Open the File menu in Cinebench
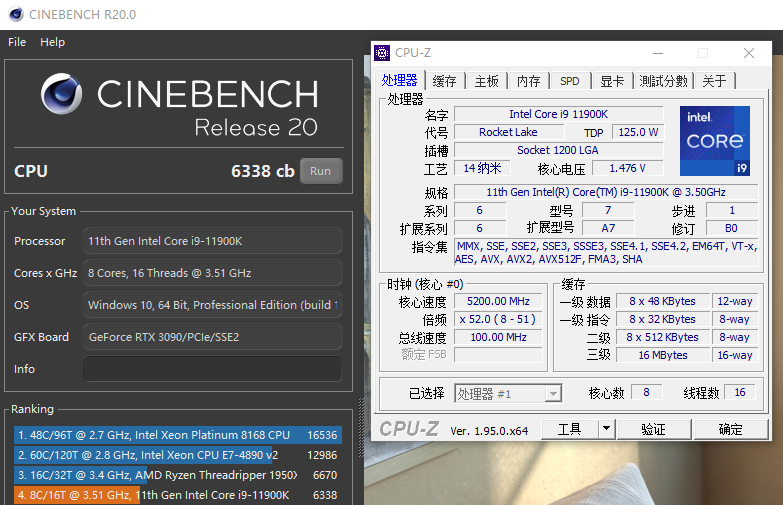The width and height of the screenshot is (783, 505). pyautogui.click(x=17, y=42)
